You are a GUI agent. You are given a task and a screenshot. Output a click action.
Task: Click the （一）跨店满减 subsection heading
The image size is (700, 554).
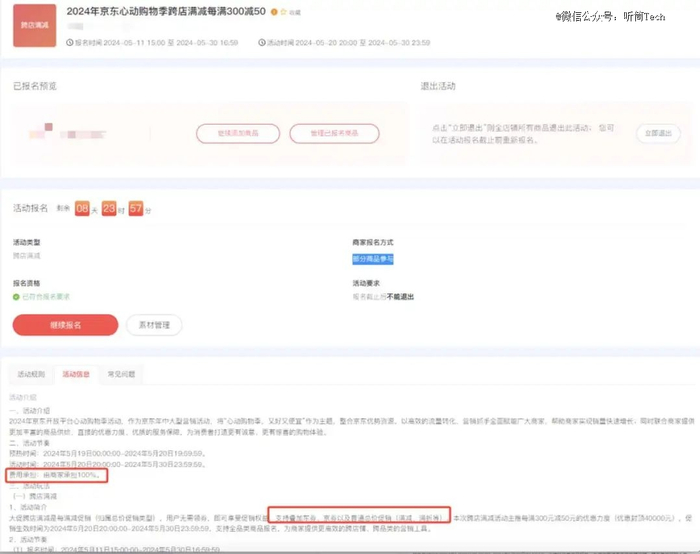pos(35,496)
